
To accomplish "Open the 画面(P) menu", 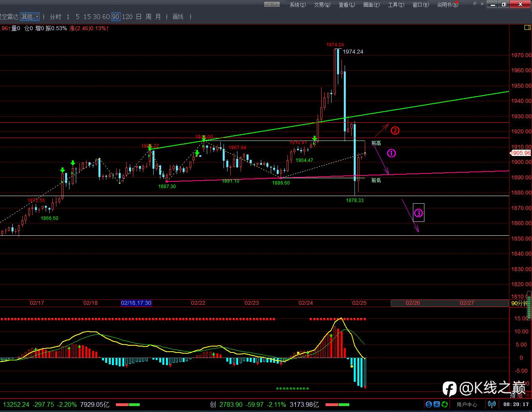I will [x=371, y=5].
